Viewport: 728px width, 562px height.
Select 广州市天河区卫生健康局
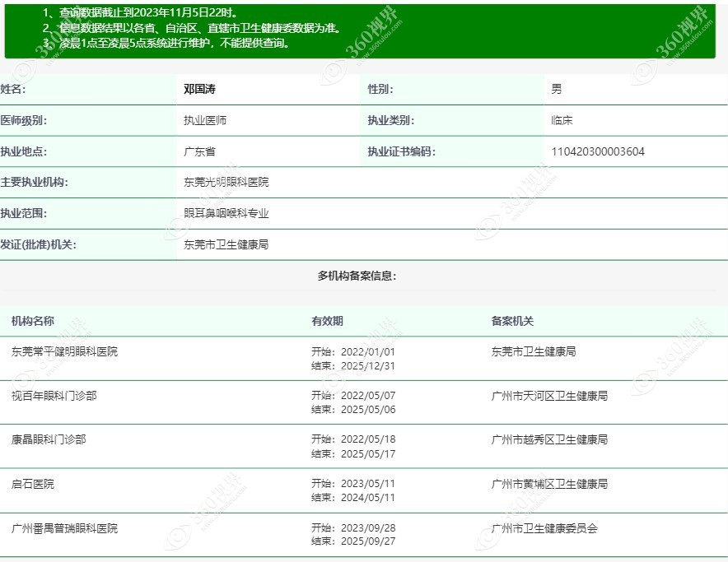pos(549,396)
